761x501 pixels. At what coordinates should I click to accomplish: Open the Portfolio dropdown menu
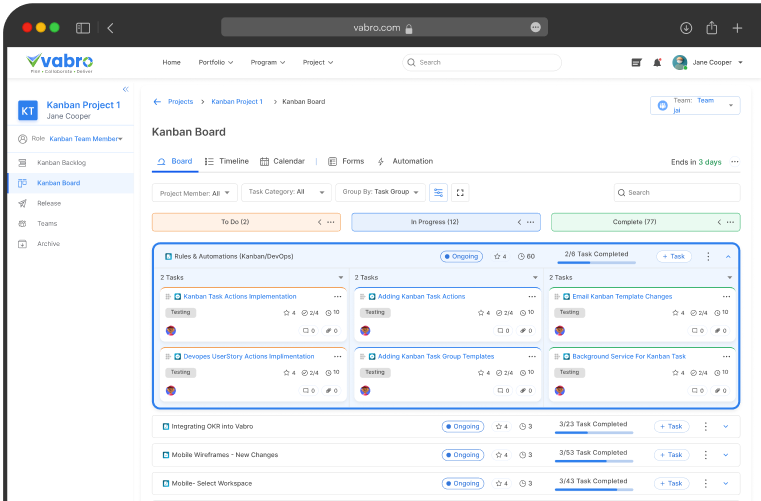[x=215, y=63]
